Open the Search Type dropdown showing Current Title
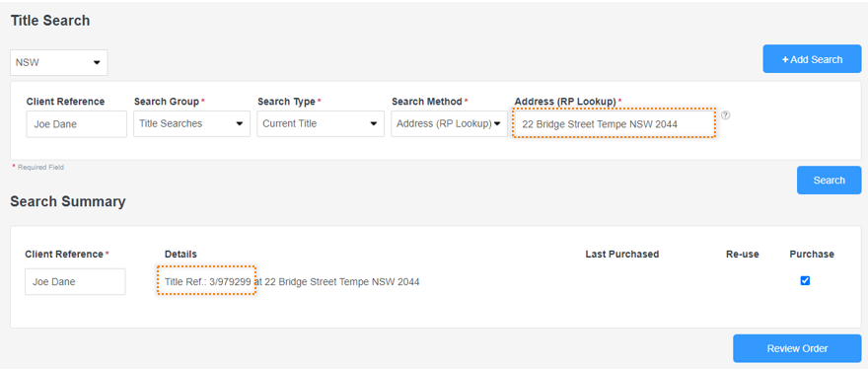 pyautogui.click(x=320, y=123)
